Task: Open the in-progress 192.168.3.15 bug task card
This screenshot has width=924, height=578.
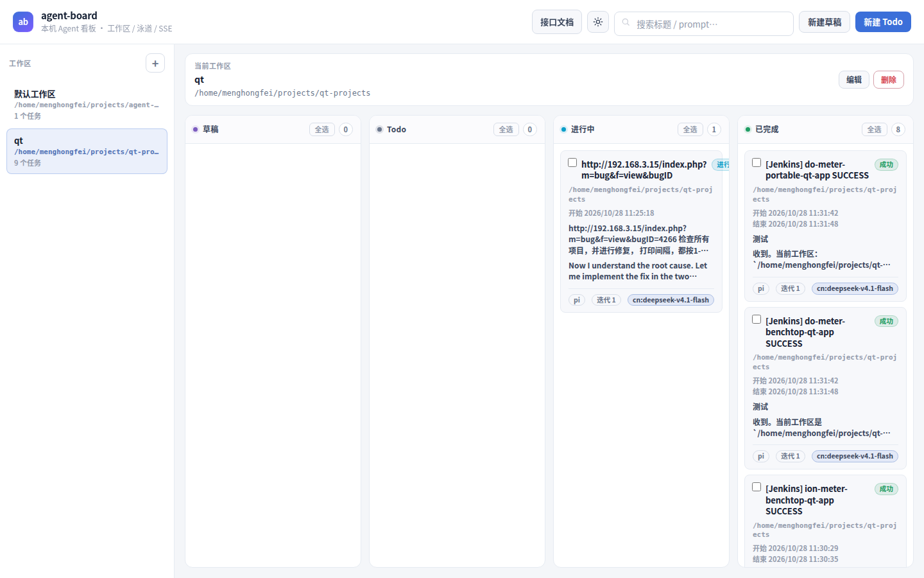Action: 641,232
